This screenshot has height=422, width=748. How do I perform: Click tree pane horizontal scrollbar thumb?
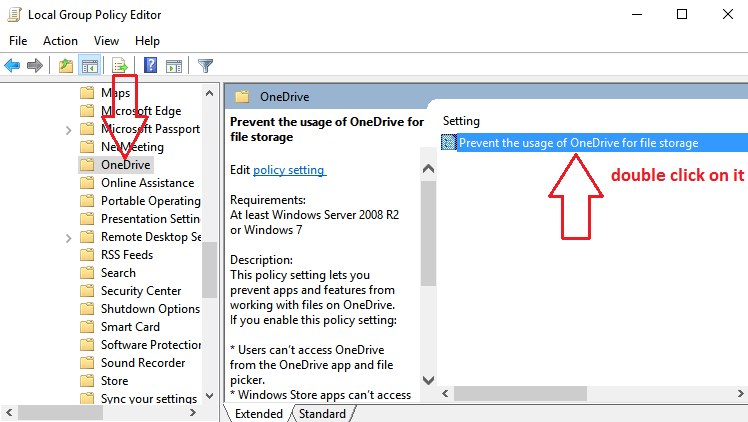[x=61, y=412]
